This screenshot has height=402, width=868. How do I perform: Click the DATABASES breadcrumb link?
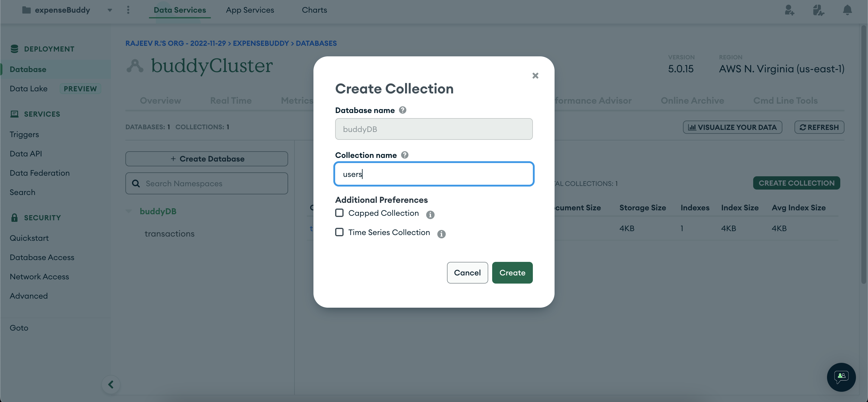[316, 43]
